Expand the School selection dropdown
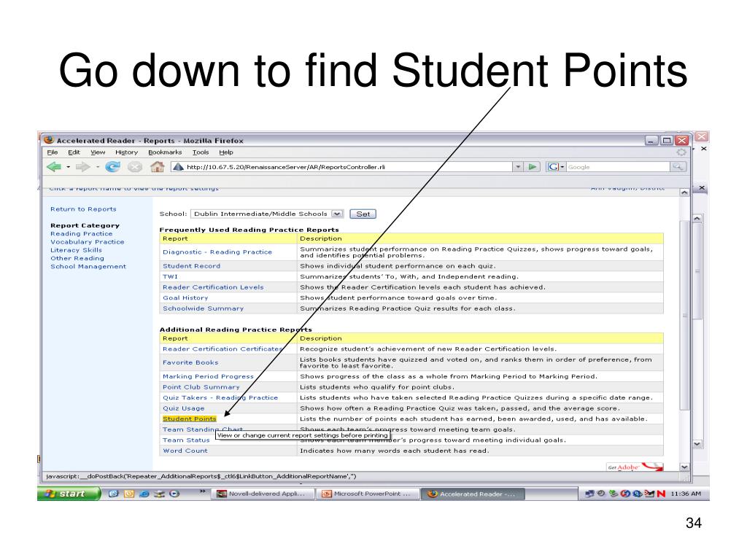The image size is (747, 560). pyautogui.click(x=337, y=214)
